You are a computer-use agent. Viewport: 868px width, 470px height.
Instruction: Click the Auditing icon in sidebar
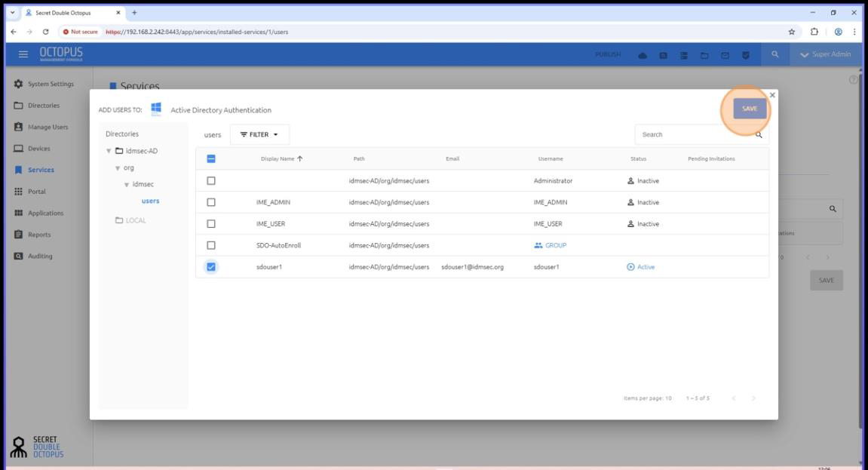tap(18, 257)
